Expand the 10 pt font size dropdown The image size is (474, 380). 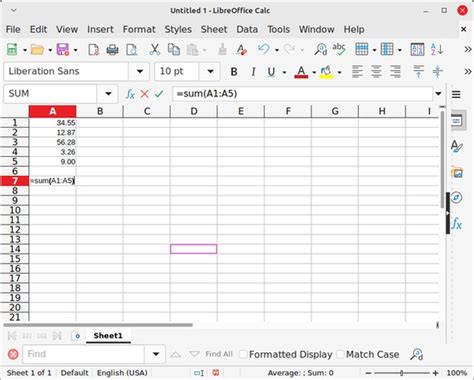click(210, 71)
